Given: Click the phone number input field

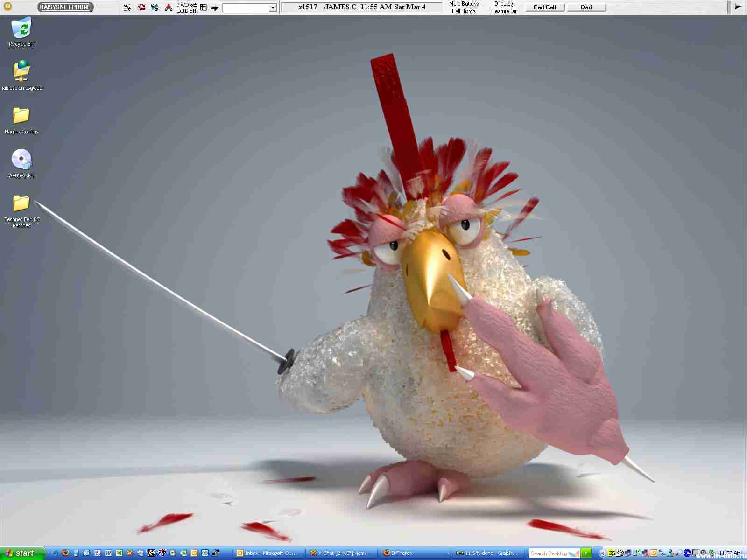Looking at the screenshot, I should point(246,7).
